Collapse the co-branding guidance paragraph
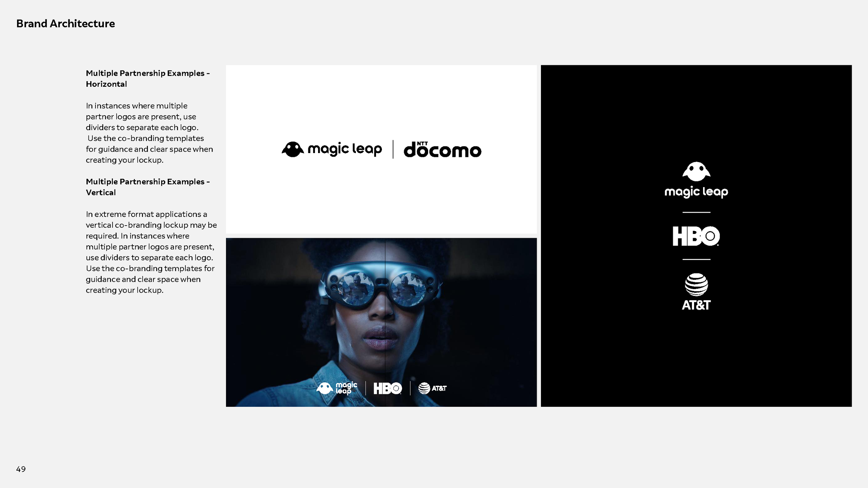The height and width of the screenshot is (488, 868). [149, 133]
